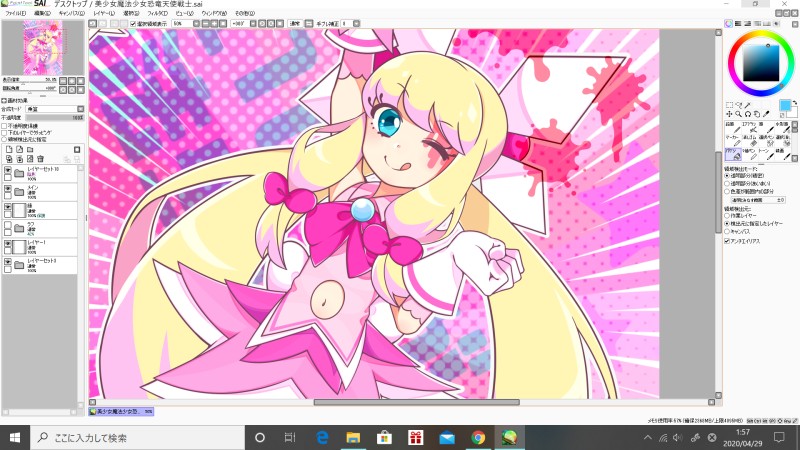Viewport: 800px width, 450px height.
Task: Toggle 下のレイヤーでクリッピング clipping checkbox
Action: 4,133
